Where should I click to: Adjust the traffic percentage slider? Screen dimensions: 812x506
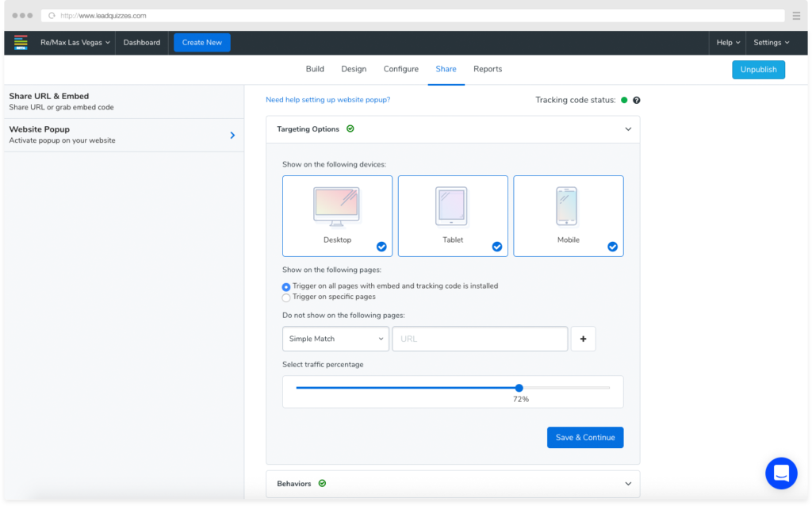tap(519, 387)
